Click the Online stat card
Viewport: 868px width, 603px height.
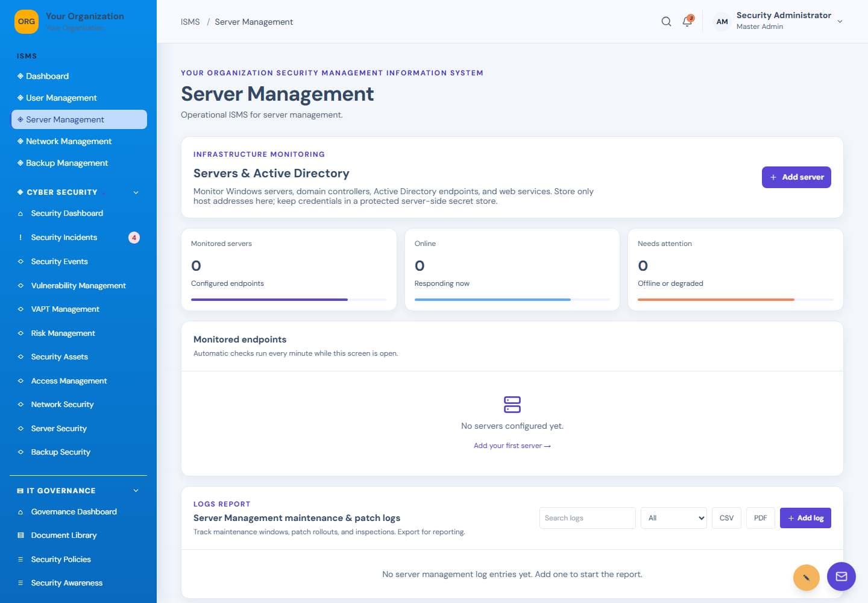[512, 270]
